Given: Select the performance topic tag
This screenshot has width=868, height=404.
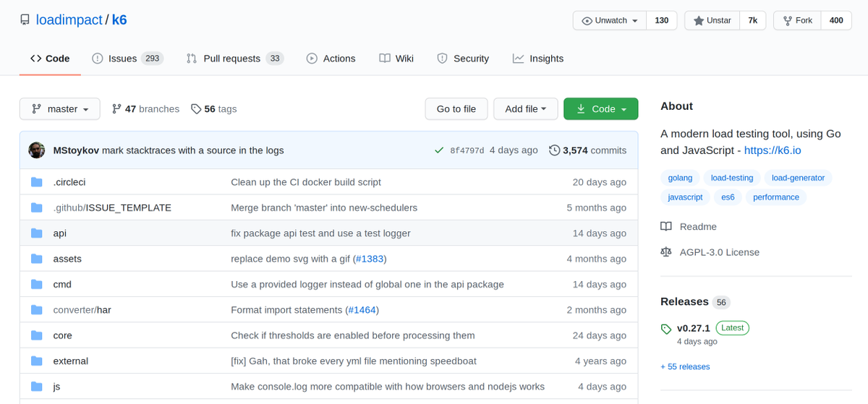Looking at the screenshot, I should 776,197.
